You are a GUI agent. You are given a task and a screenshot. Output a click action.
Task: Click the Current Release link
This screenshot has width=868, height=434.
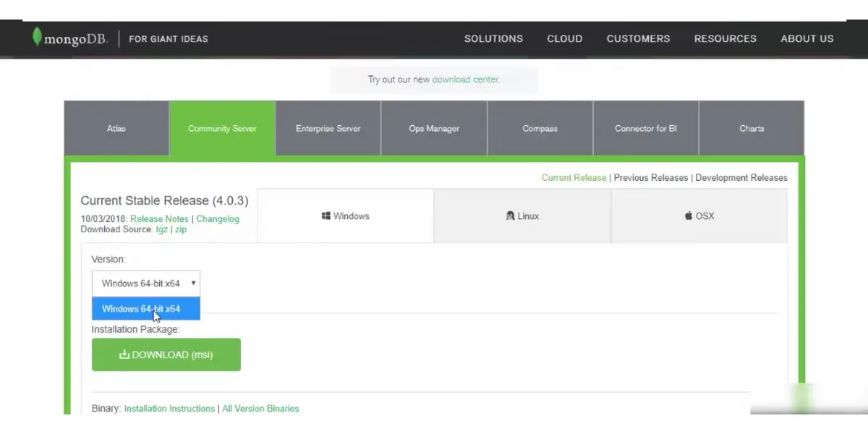click(x=574, y=178)
